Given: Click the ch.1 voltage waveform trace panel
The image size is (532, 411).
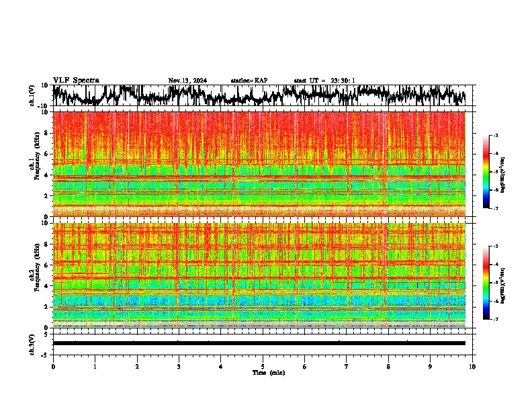Looking at the screenshot, I should click(263, 95).
